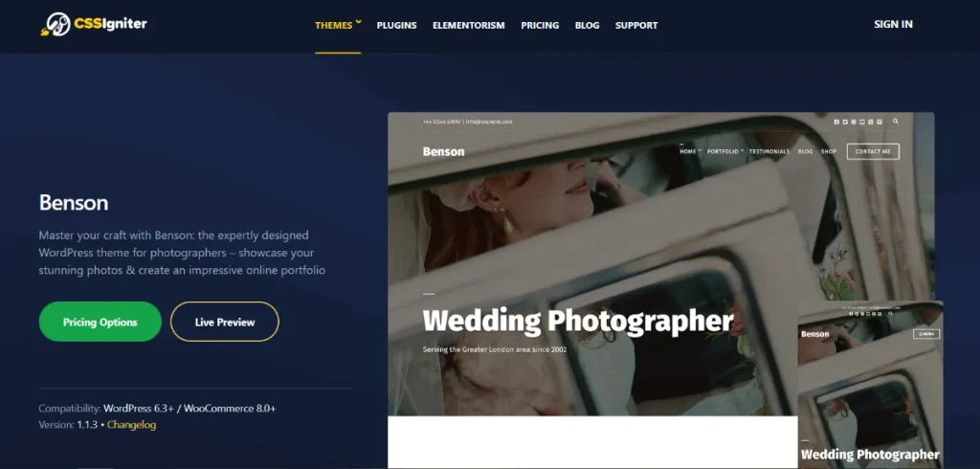This screenshot has width=980, height=469.
Task: Expand the Home dropdown in the preview
Action: 690,151
